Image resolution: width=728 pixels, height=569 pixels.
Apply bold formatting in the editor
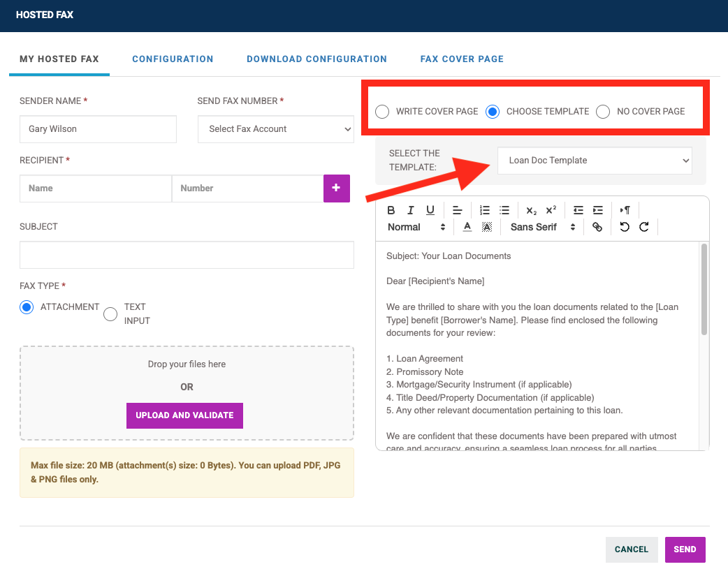pyautogui.click(x=391, y=210)
